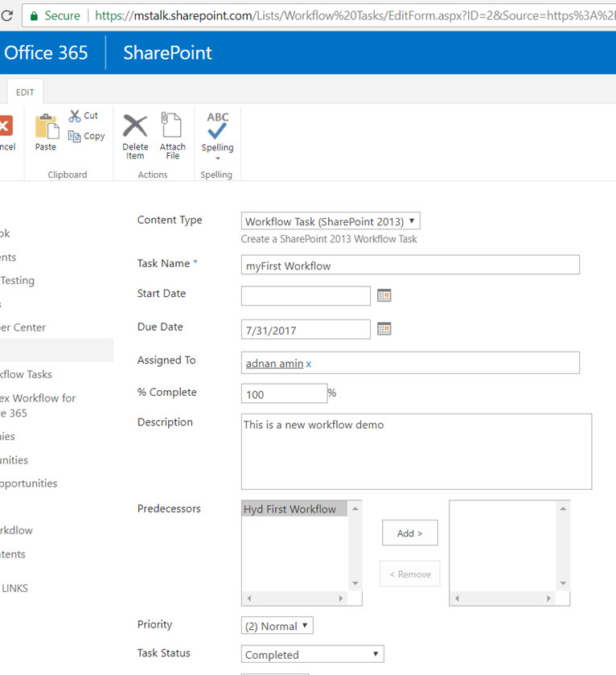
Task: Click the red Cancel icon
Action: coord(5,126)
